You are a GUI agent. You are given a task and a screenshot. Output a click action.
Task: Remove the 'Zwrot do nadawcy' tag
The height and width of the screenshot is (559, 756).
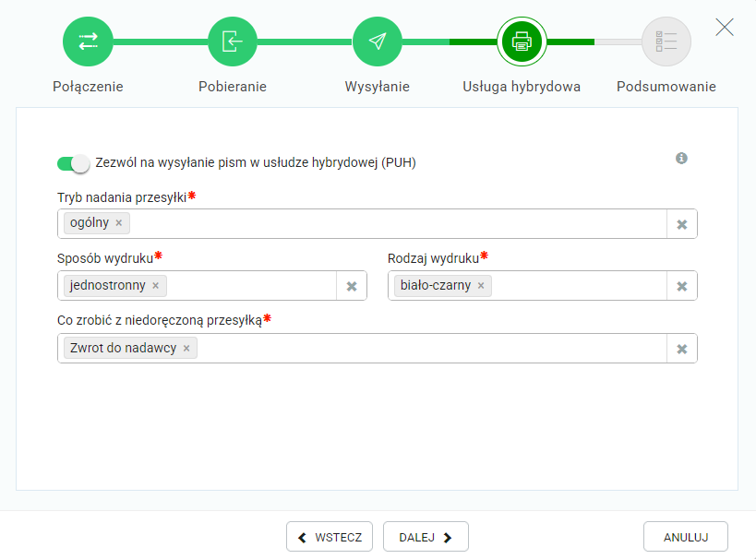(x=186, y=349)
